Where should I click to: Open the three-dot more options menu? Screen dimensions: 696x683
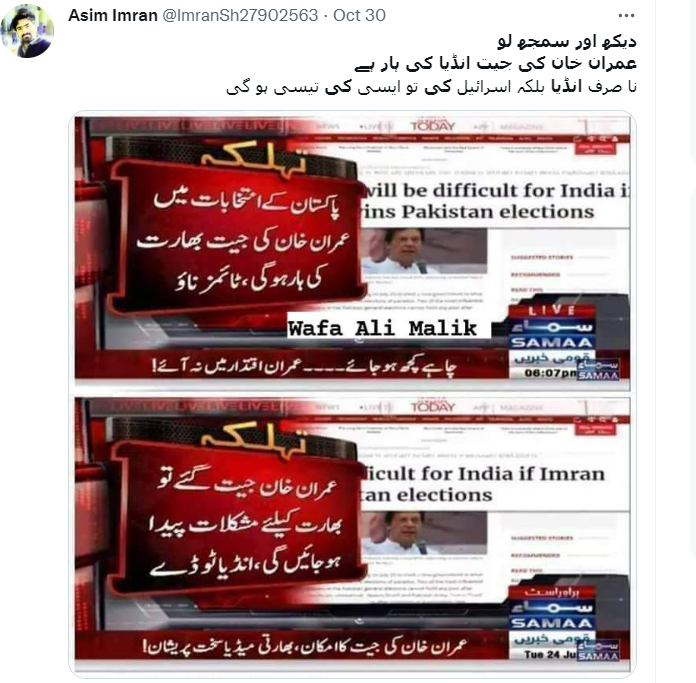626,16
